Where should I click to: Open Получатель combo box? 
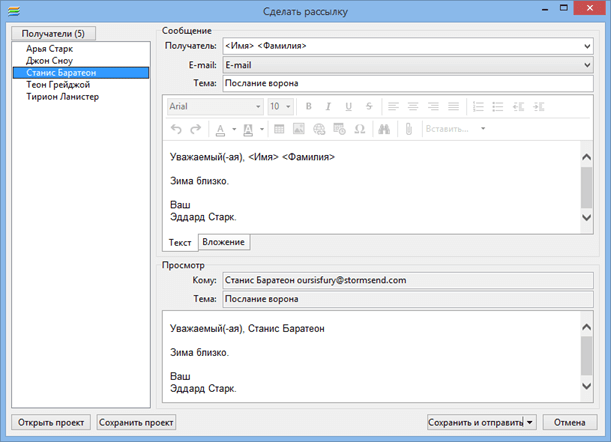click(x=408, y=46)
